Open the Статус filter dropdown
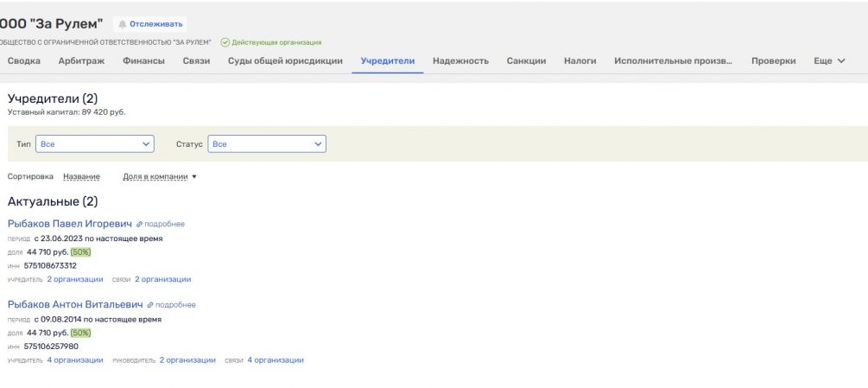This screenshot has height=388, width=868. pos(267,144)
